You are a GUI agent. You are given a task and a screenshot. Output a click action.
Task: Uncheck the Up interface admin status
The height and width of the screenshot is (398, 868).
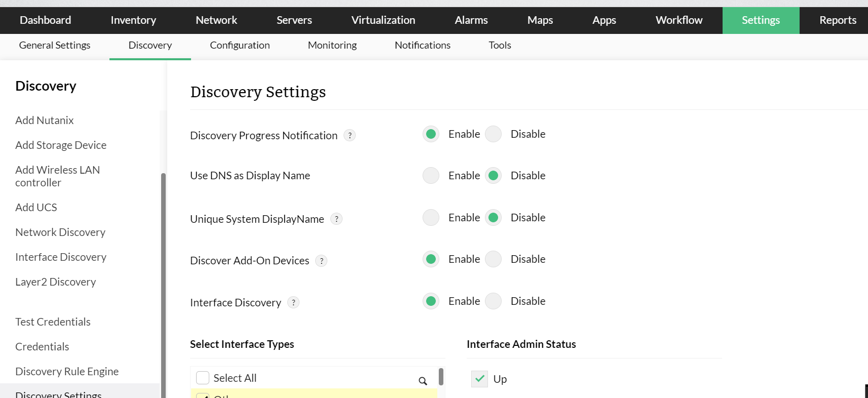(x=479, y=379)
